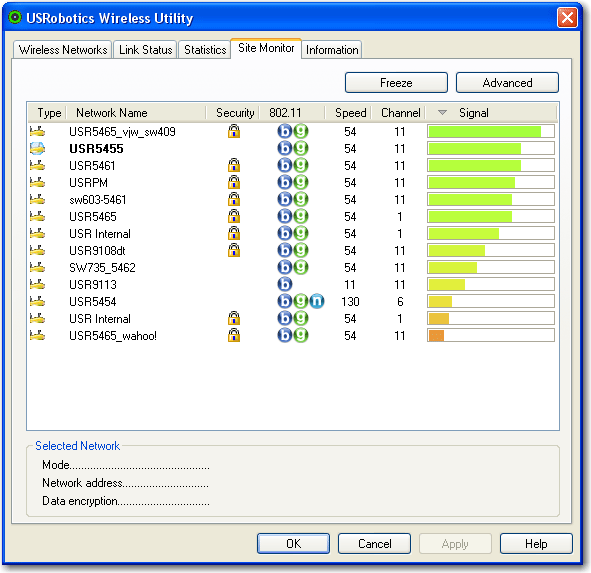Click the security lock icon for USR5465_wahoo!
Image resolution: width=591 pixels, height=573 pixels.
click(234, 335)
